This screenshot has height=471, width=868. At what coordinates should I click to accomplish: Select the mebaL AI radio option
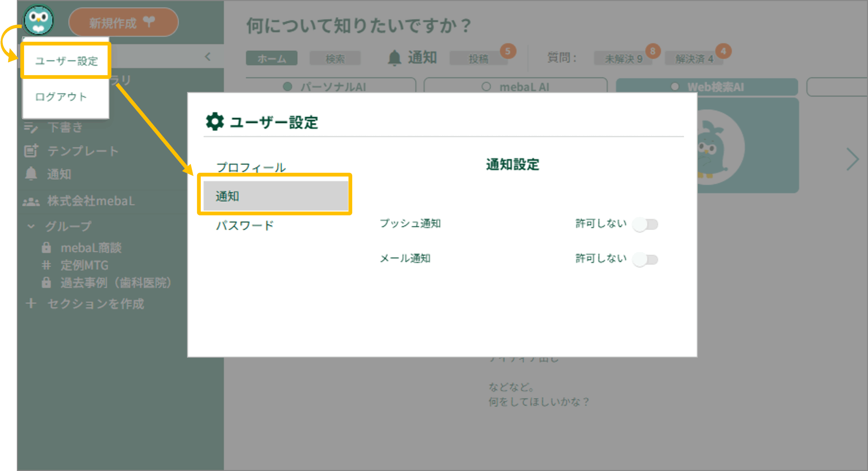pos(486,87)
